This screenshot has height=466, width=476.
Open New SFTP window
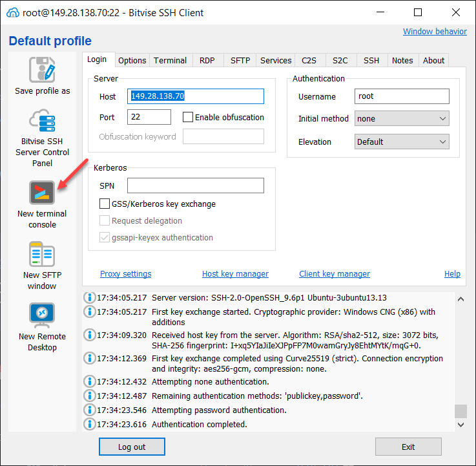pos(42,255)
